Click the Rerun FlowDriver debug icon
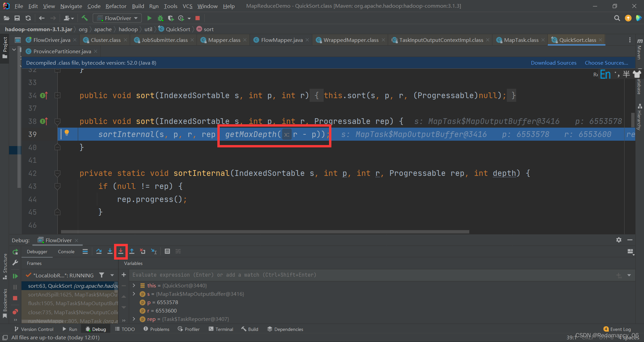The image size is (644, 342). tap(15, 252)
